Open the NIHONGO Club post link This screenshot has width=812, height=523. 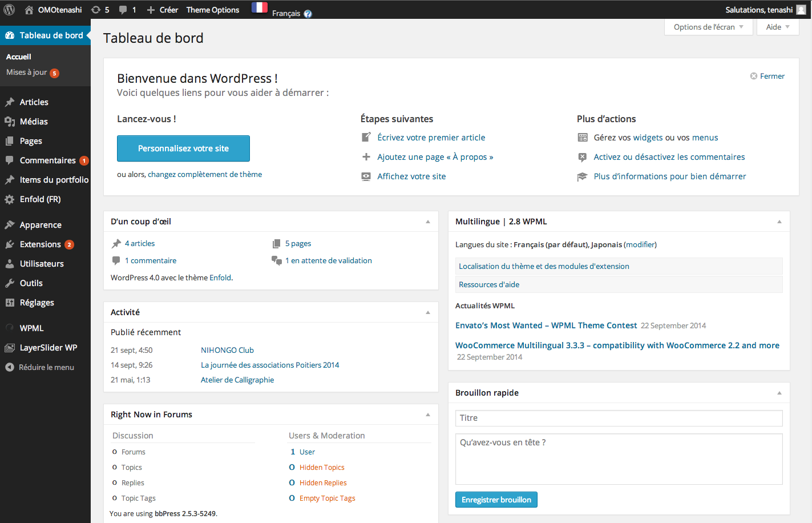point(227,350)
